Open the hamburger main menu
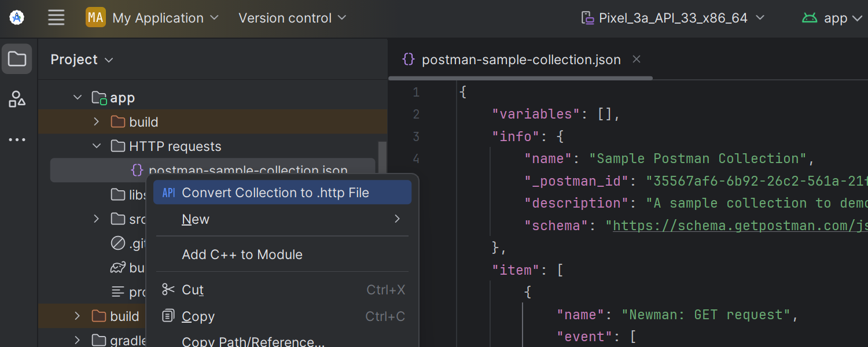This screenshot has width=868, height=347. click(x=56, y=18)
